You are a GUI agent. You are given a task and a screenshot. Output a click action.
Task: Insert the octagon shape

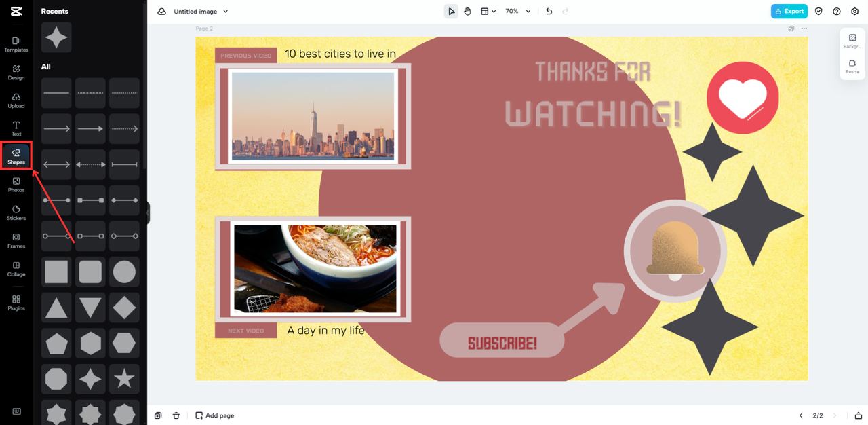(56, 379)
